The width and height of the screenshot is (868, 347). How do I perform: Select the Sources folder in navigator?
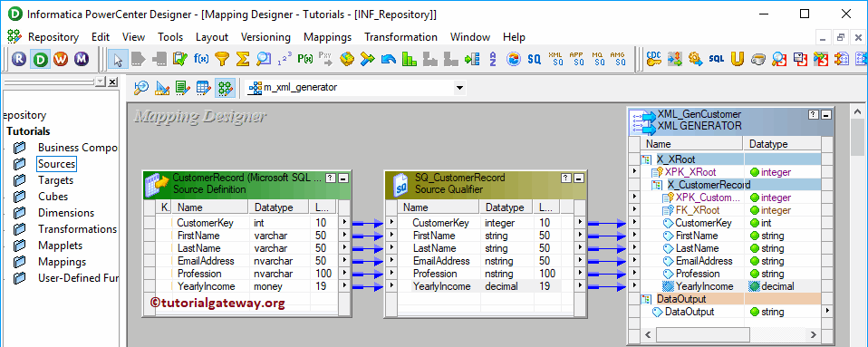click(56, 164)
